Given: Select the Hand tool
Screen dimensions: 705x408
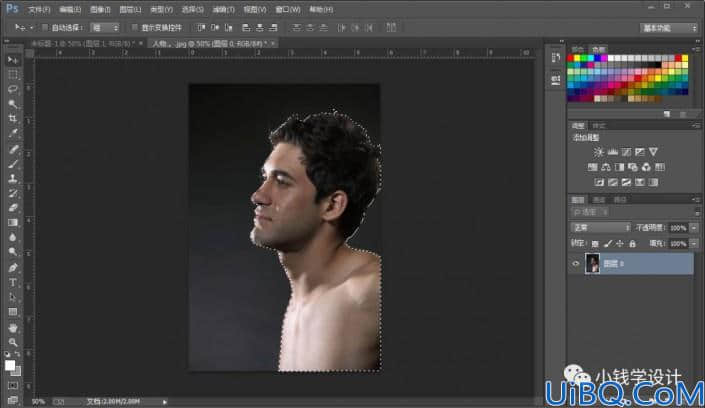Looking at the screenshot, I should pos(13,328).
